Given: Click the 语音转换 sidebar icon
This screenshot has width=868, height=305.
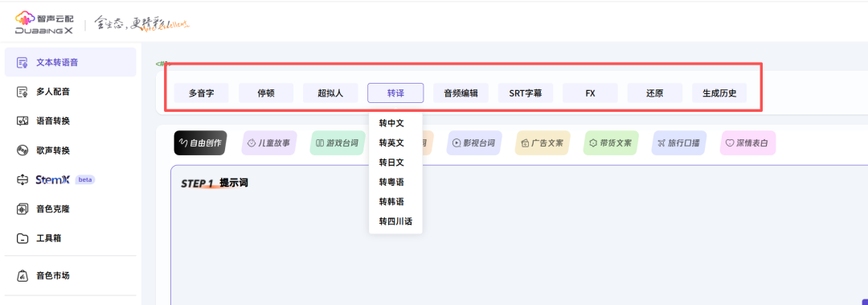Looking at the screenshot, I should click(23, 122).
